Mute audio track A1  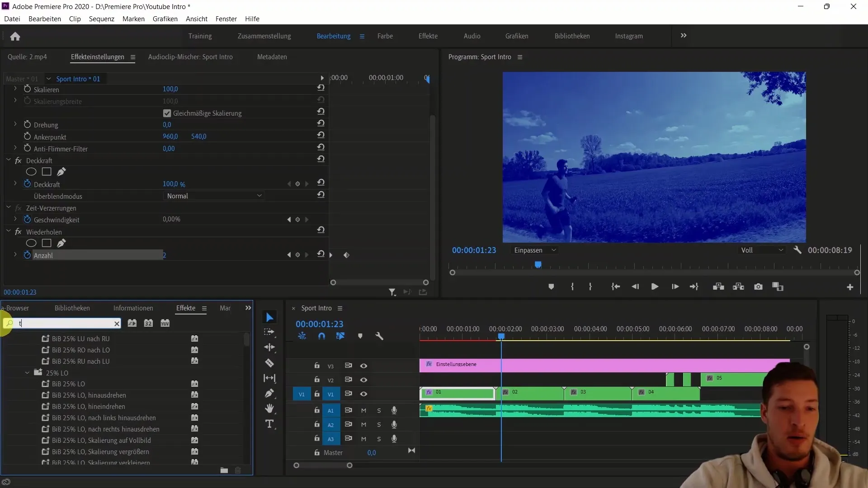[x=363, y=410]
